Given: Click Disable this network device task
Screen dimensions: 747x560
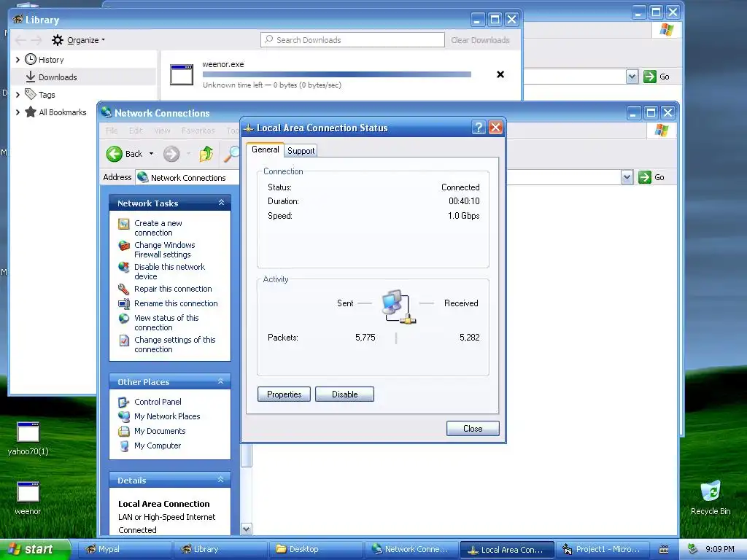Looking at the screenshot, I should (x=169, y=271).
